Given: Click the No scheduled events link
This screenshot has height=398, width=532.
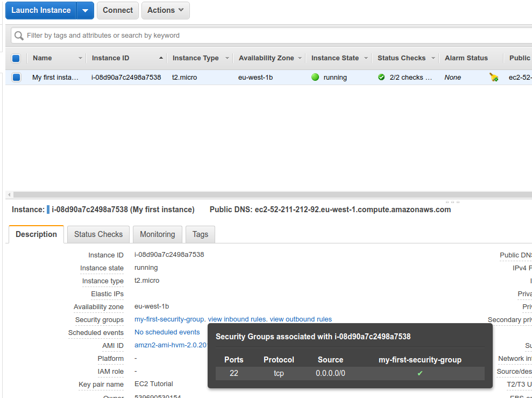Looking at the screenshot, I should pos(167,332).
